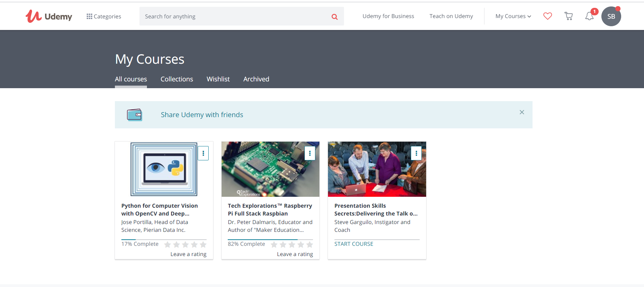Open the notifications bell
Viewport: 644px width, 287px height.
(x=589, y=16)
